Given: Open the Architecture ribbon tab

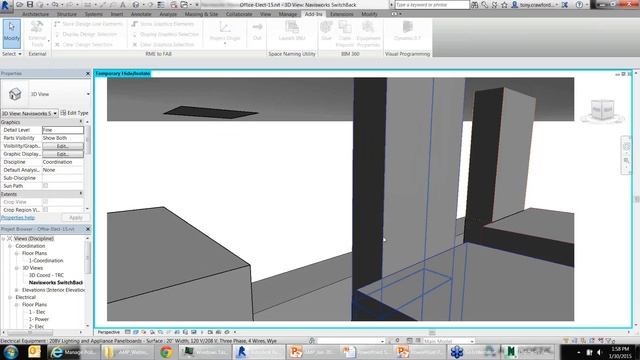Looking at the screenshot, I should tap(36, 14).
